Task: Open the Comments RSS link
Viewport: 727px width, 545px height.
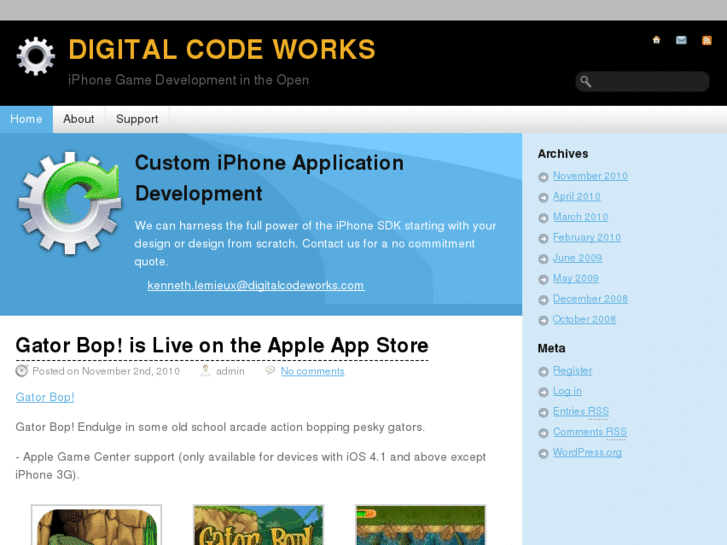Action: tap(590, 432)
